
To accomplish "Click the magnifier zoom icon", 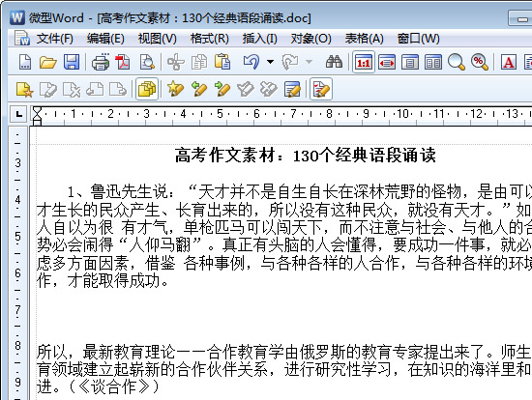I will click(x=457, y=62).
